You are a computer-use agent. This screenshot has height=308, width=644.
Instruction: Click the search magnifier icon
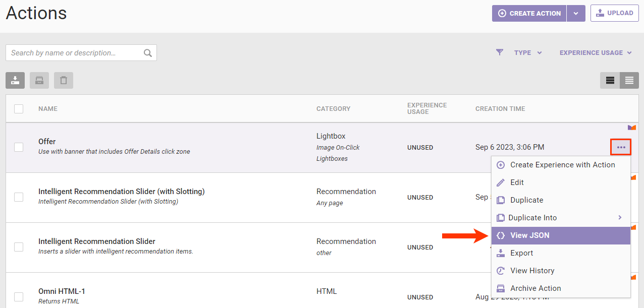click(148, 53)
